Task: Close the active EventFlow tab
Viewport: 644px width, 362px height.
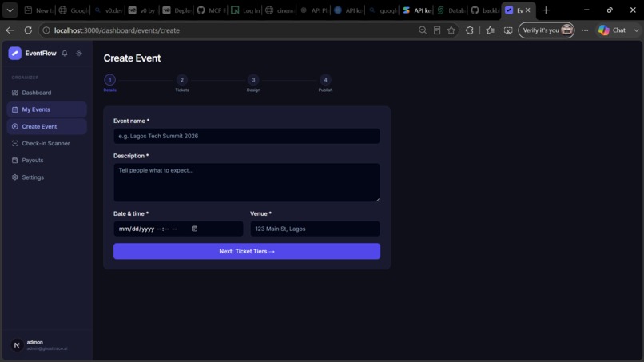Action: pos(528,10)
